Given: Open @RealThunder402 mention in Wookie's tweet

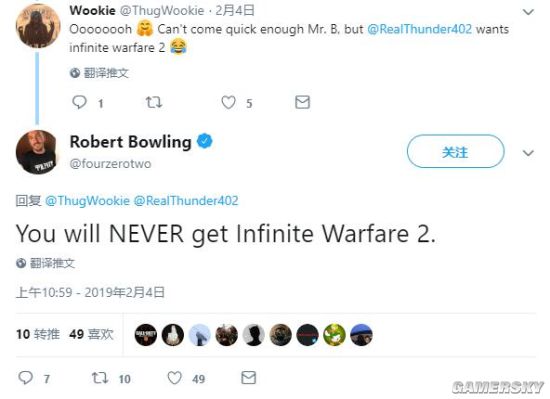Looking at the screenshot, I should (420, 29).
